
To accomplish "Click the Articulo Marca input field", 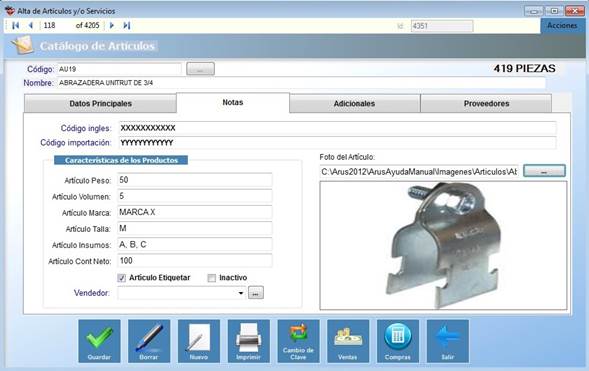I will click(x=195, y=212).
